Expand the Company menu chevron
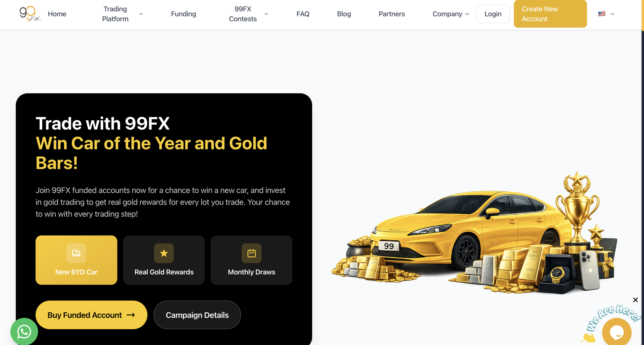644x345 pixels. 467,14
